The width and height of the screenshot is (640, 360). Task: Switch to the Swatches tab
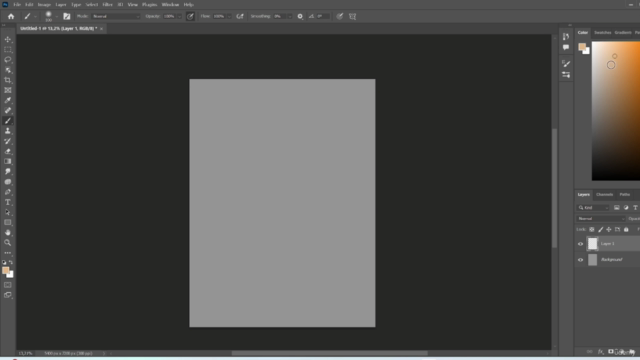point(602,33)
